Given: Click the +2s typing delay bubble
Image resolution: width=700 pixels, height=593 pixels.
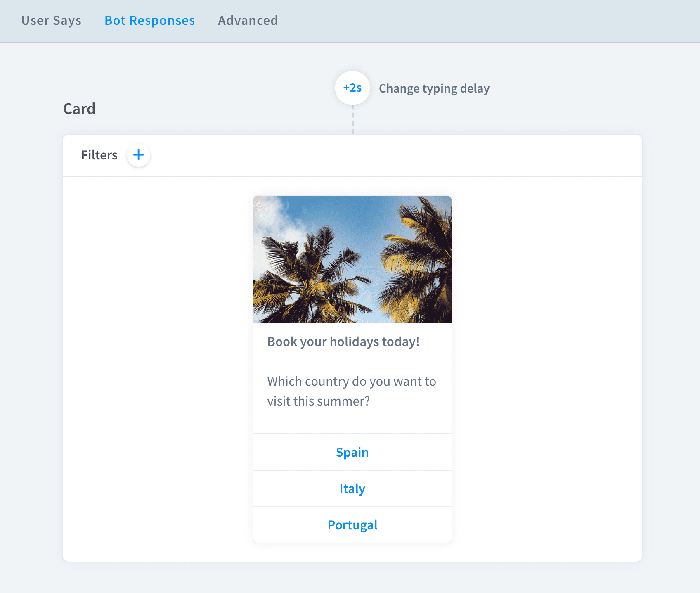Looking at the screenshot, I should 352,88.
